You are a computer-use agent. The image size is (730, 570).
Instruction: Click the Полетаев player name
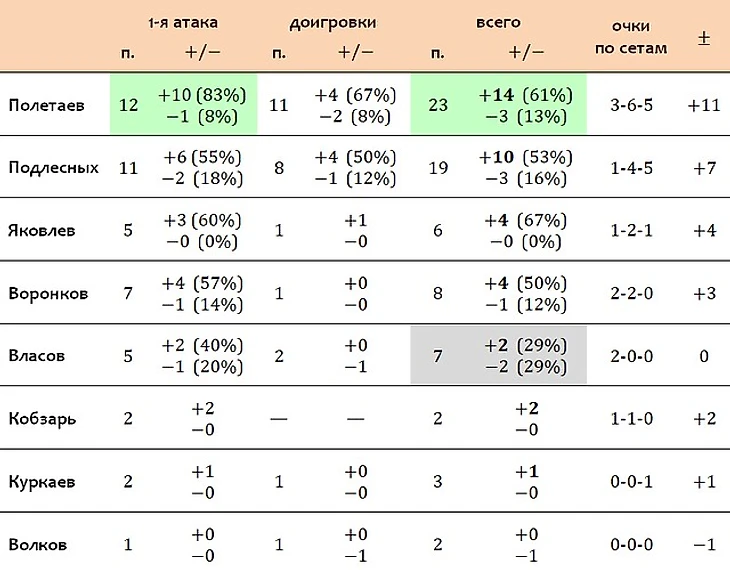(x=47, y=105)
